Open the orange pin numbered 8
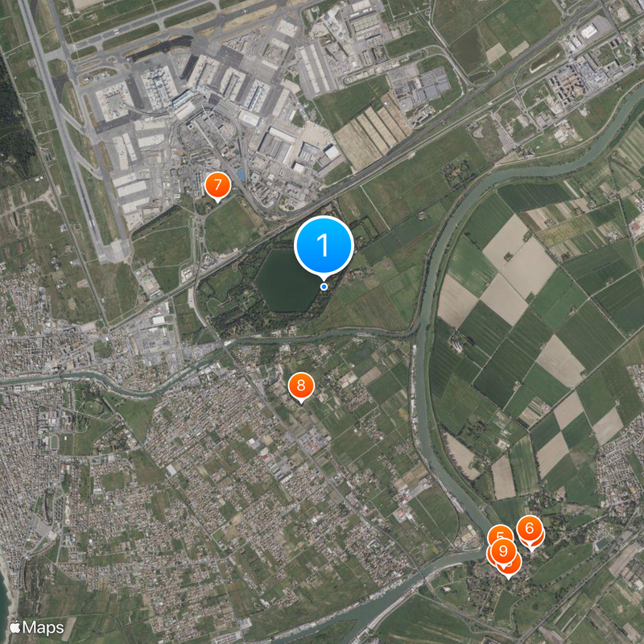 point(301,386)
